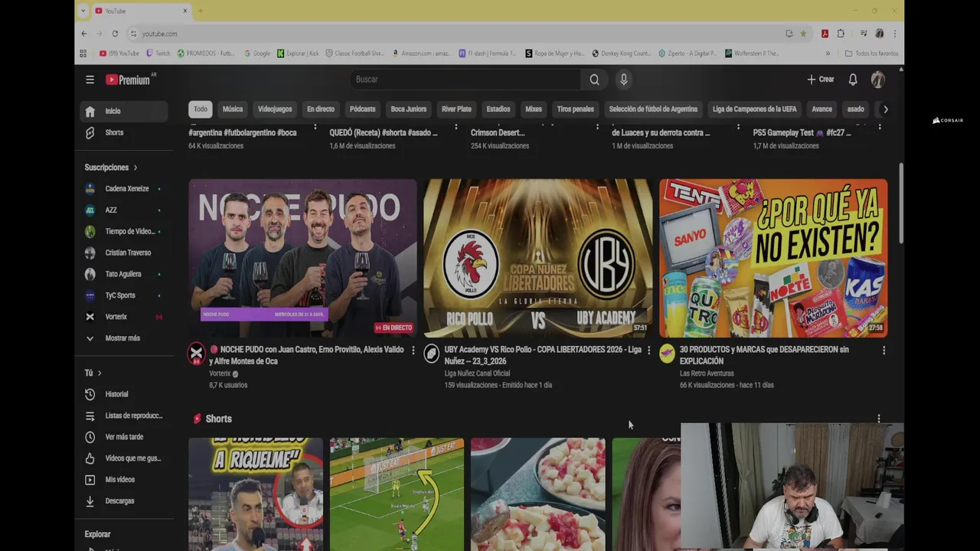Expand the Tú section arrow
This screenshot has height=551, width=980.
pyautogui.click(x=100, y=373)
